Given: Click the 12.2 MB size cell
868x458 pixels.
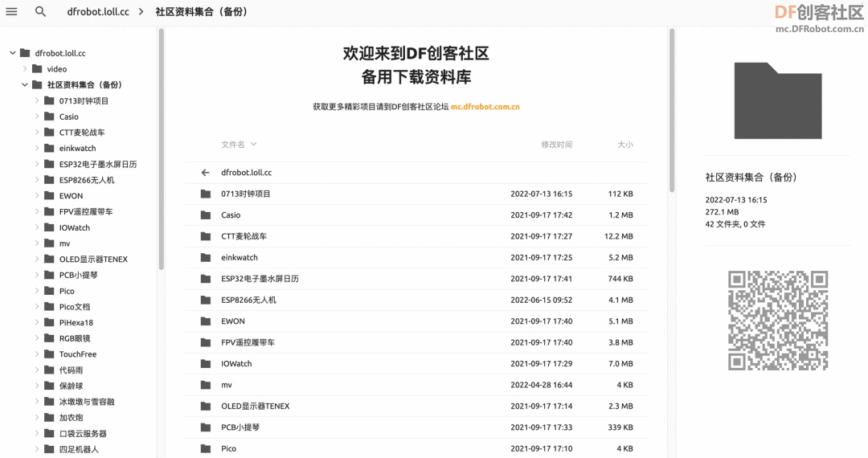Looking at the screenshot, I should [x=619, y=236].
